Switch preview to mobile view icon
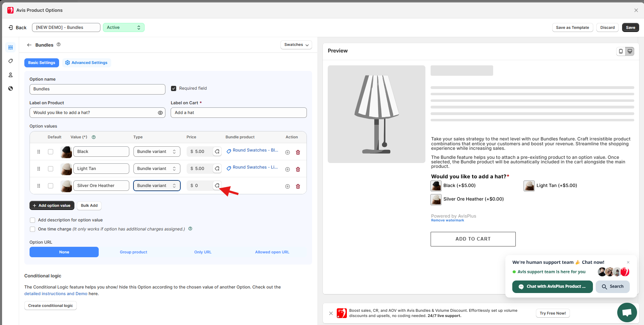Viewport: 644px width, 325px height. pos(621,51)
